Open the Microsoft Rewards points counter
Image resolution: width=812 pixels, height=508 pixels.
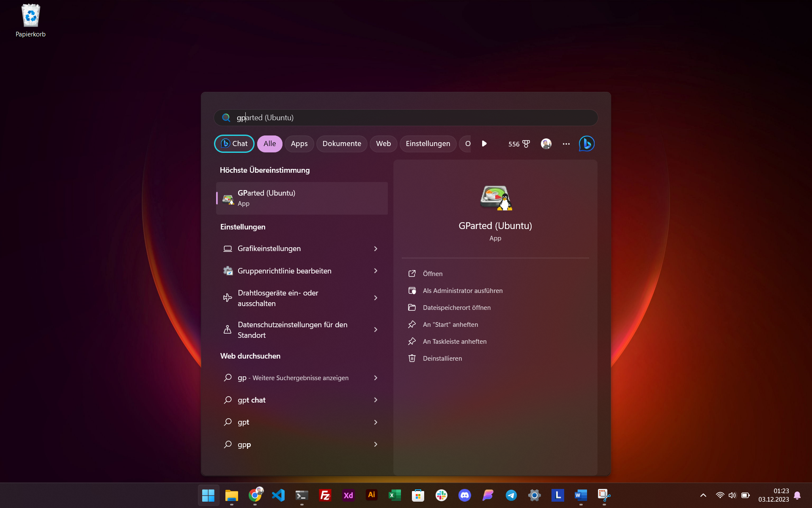pos(518,144)
